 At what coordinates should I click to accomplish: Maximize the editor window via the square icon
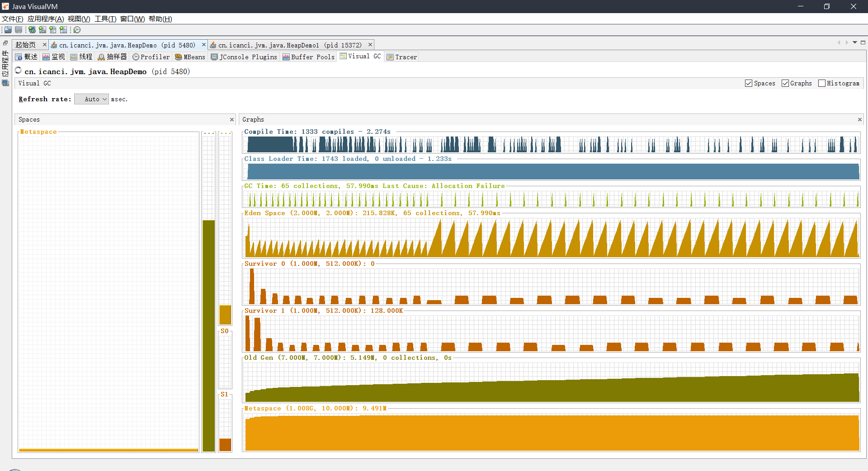(863, 42)
